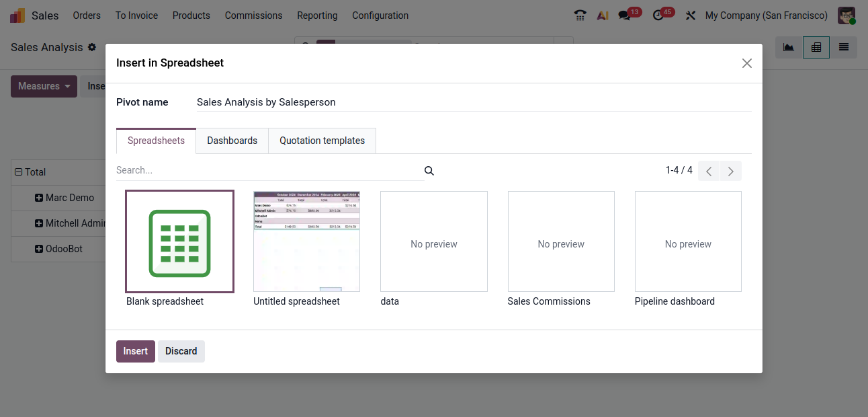
Task: Click the Insert button
Action: tap(135, 351)
